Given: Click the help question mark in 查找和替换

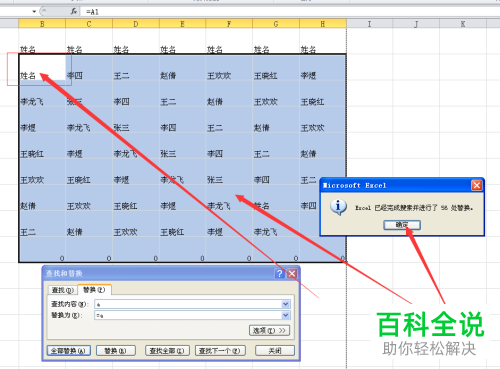Looking at the screenshot, I should [x=279, y=274].
